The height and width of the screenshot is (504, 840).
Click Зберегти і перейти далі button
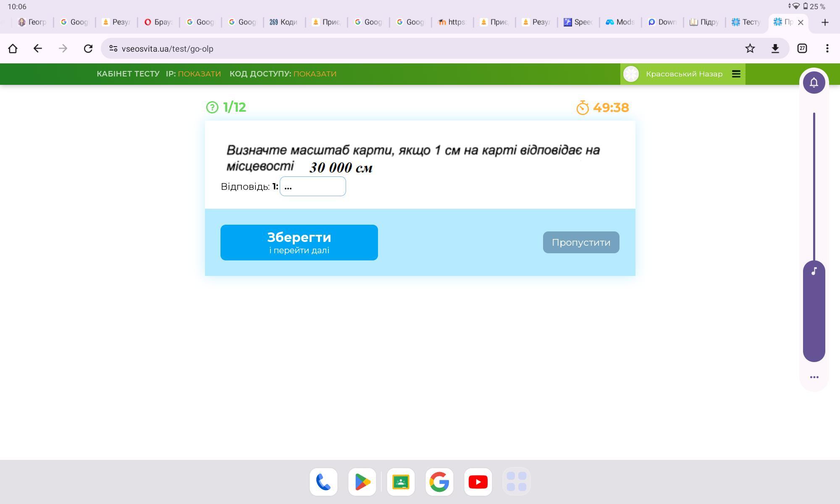coord(299,242)
